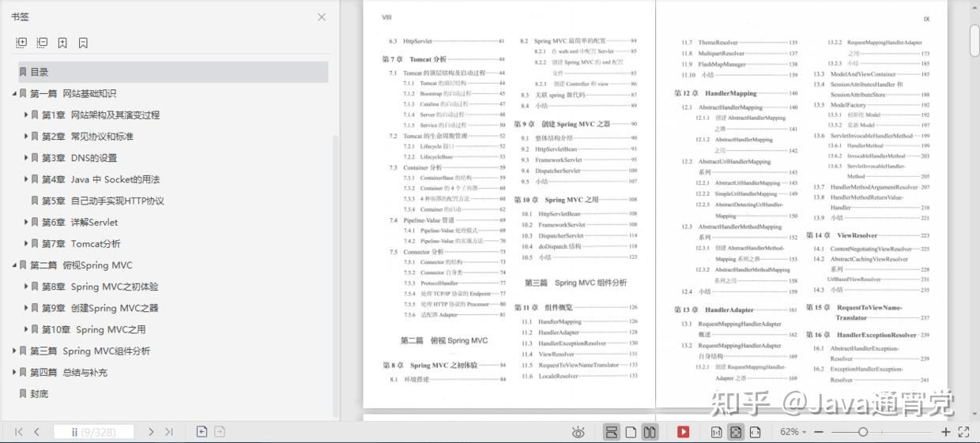Click the remove bookmark icon
This screenshot has width=980, height=443.
[83, 43]
